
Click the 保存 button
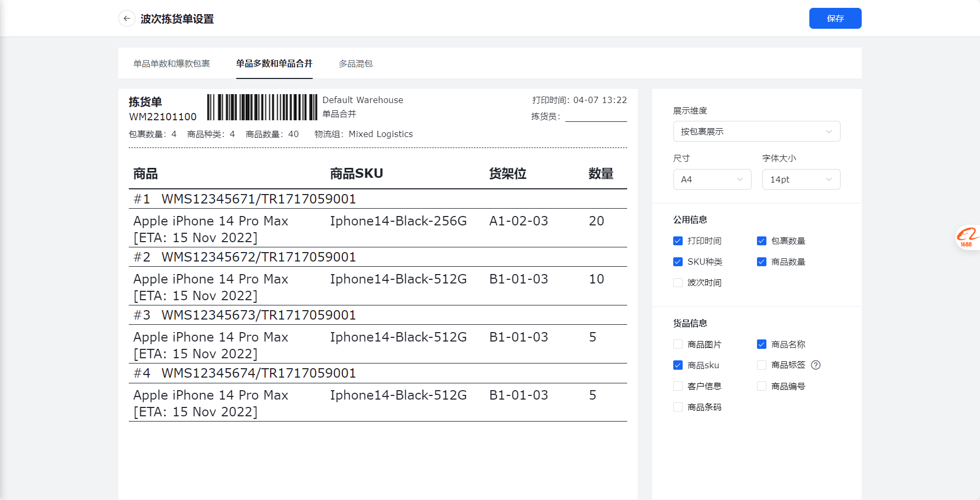click(835, 18)
